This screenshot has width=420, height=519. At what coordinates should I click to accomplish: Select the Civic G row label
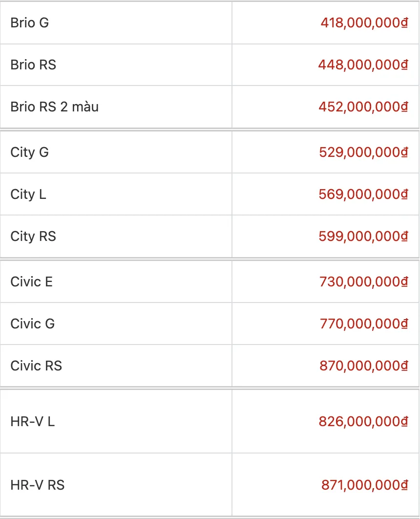tap(33, 324)
